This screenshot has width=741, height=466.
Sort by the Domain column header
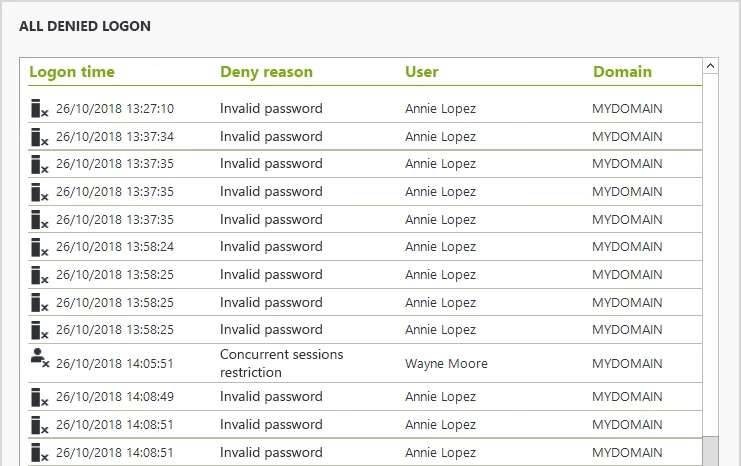[x=622, y=72]
